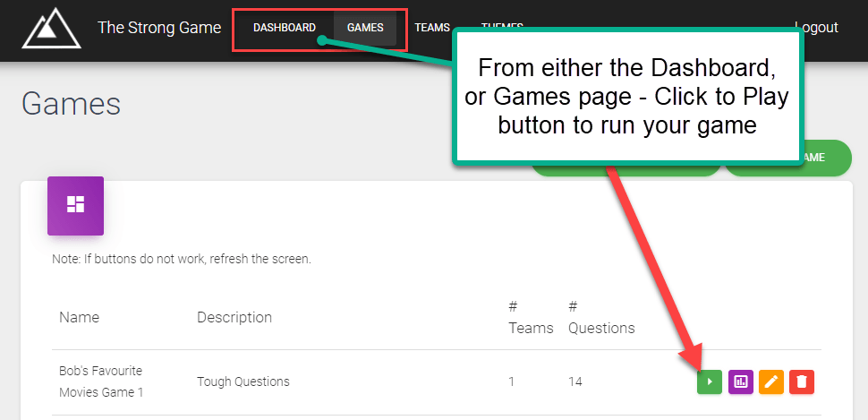Click the # Teams column header
The image size is (868, 420).
(531, 317)
